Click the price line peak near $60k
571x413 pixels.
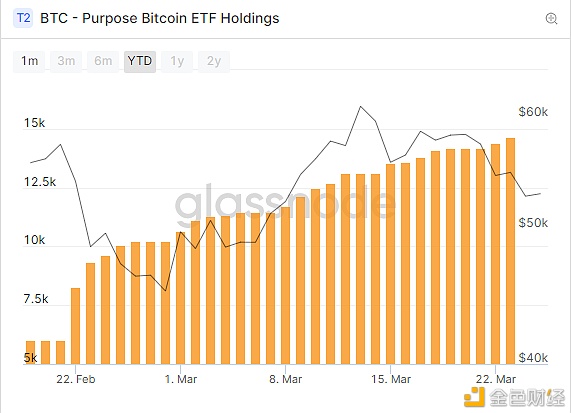tap(361, 107)
